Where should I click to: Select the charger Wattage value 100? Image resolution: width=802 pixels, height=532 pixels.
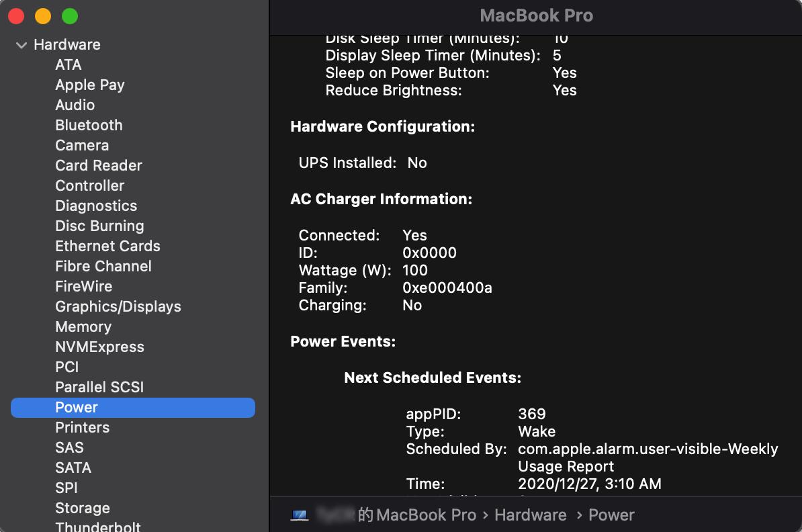(x=415, y=271)
